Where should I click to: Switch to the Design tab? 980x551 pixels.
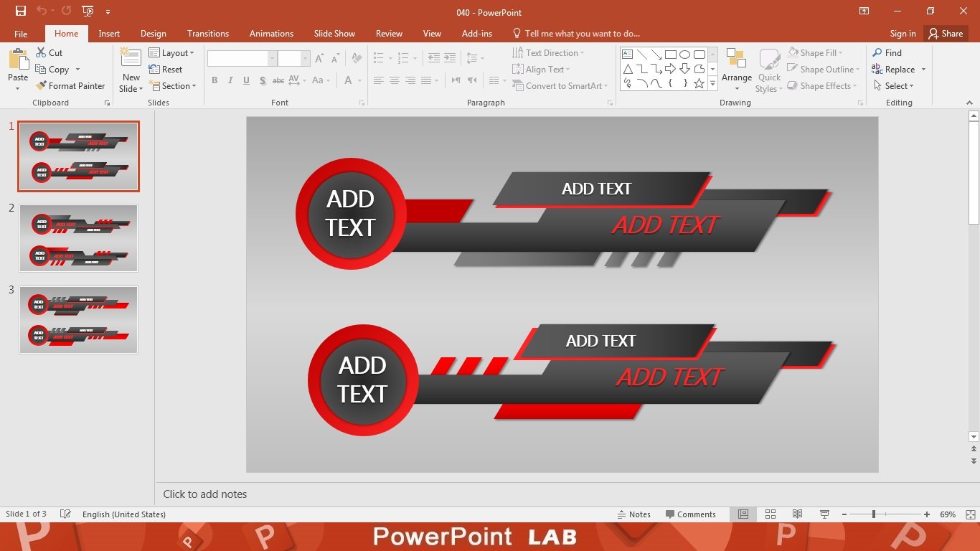pyautogui.click(x=154, y=34)
